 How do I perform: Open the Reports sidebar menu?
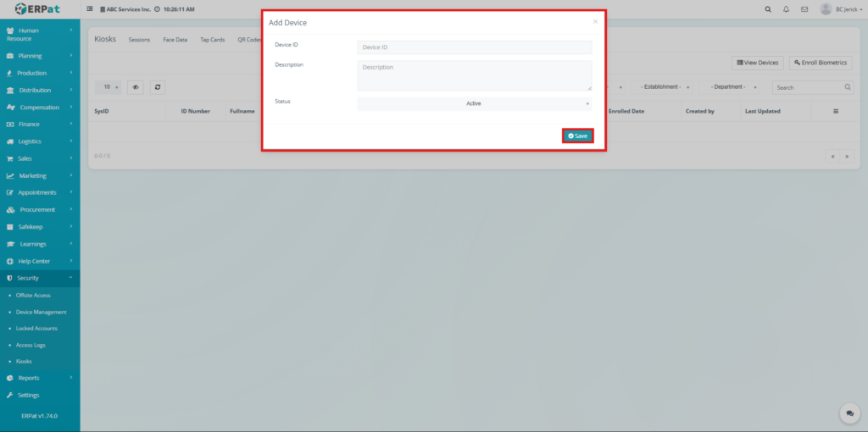(x=40, y=379)
